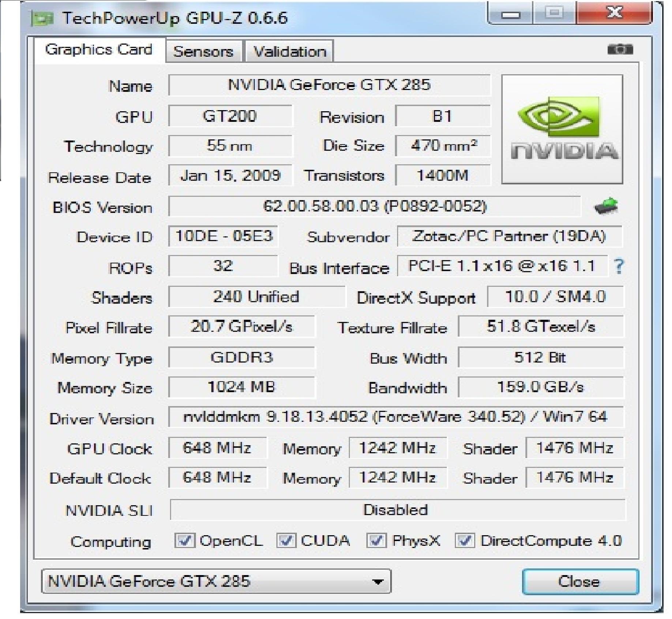The image size is (672, 619).
Task: Click the Die Size field 470 mm²
Action: pyautogui.click(x=443, y=146)
